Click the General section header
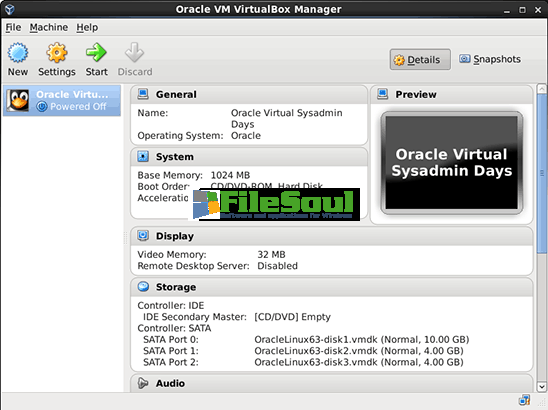548x410 pixels. click(249, 94)
